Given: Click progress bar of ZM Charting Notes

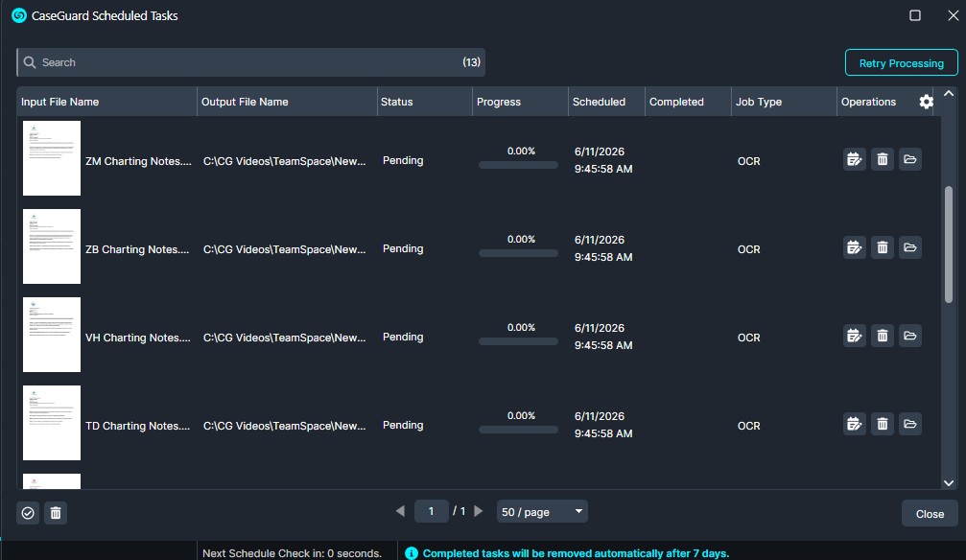Looking at the screenshot, I should click(518, 165).
